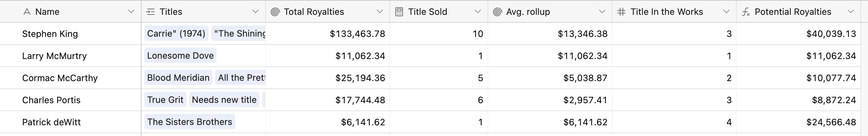868x136 pixels.
Task: Click the text-type icon beside Name header
Action: (27, 12)
